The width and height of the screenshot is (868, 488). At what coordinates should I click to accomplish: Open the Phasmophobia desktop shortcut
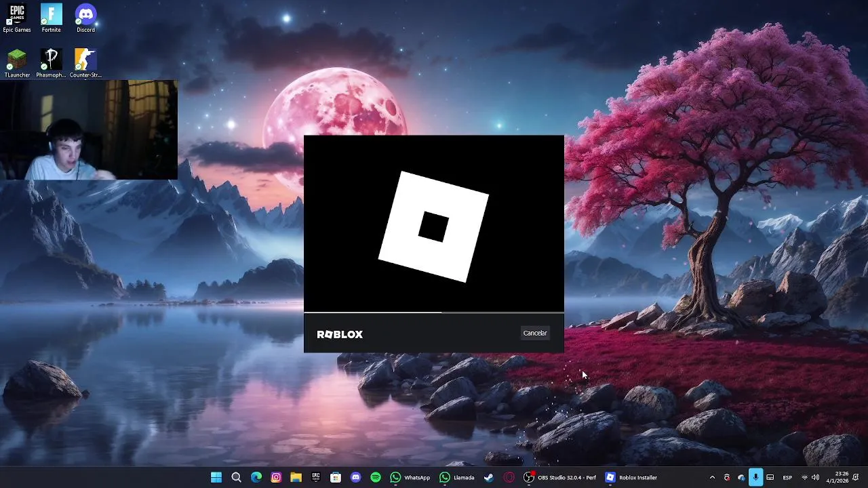coord(52,64)
